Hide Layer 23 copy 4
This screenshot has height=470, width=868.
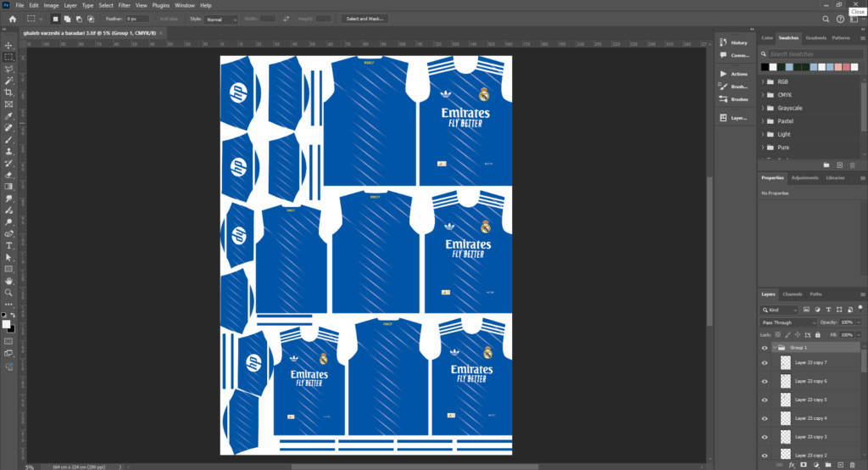click(x=765, y=418)
